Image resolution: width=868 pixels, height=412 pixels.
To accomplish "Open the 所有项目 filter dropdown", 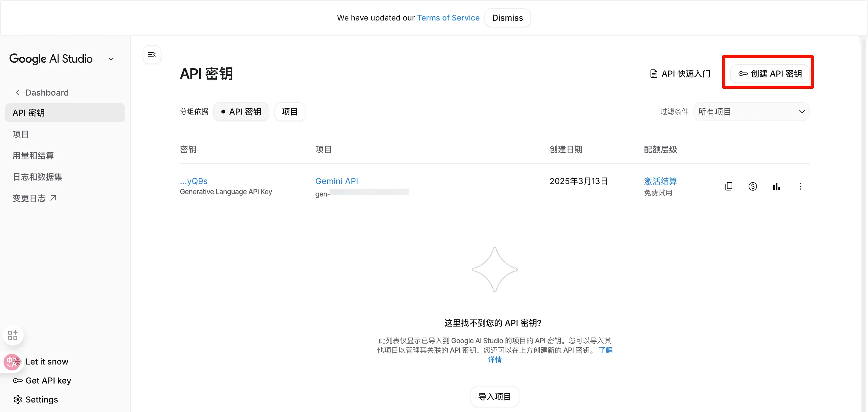I will 751,112.
